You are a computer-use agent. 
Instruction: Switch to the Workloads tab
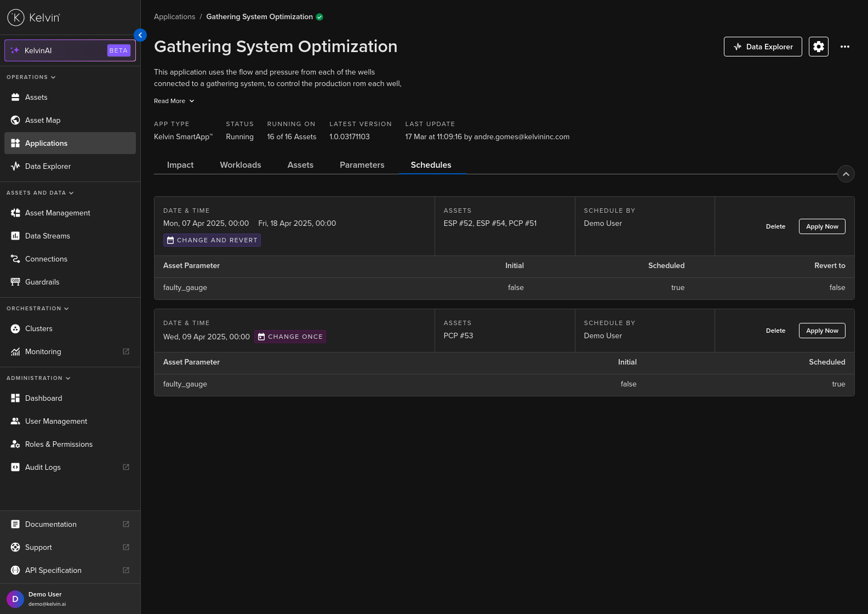tap(241, 165)
